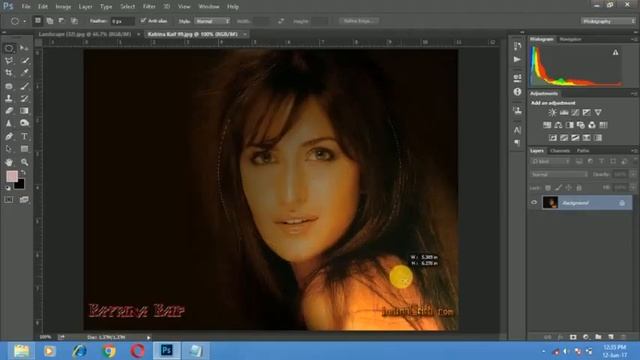Toggle the Anti-alias checkbox
This screenshot has width=640, height=360.
pyautogui.click(x=143, y=20)
